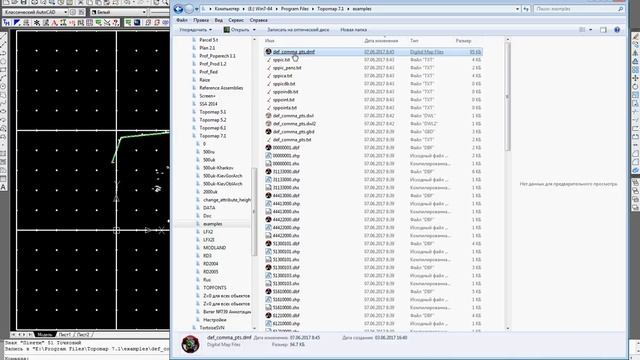The height and width of the screenshot is (360, 640).
Task: Open the Справка menu
Action: point(259,20)
